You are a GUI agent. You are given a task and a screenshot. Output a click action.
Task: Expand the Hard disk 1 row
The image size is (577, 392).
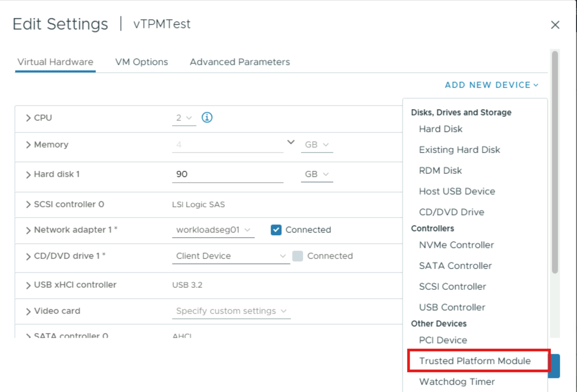pyautogui.click(x=29, y=174)
